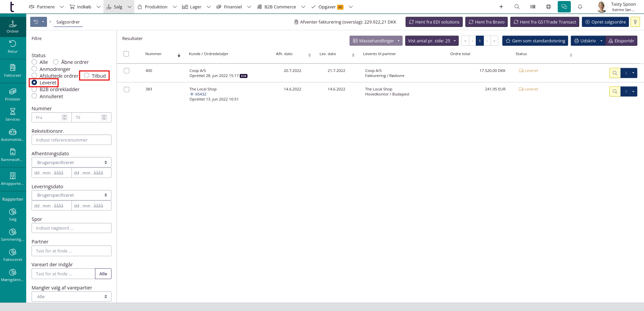Select the Annulleret status filter
This screenshot has width=644, height=311.
[34, 96]
